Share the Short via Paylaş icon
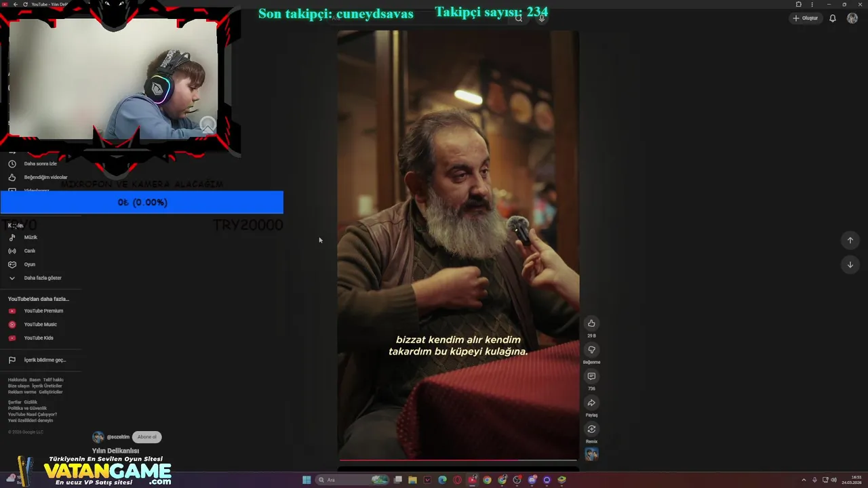 click(591, 403)
